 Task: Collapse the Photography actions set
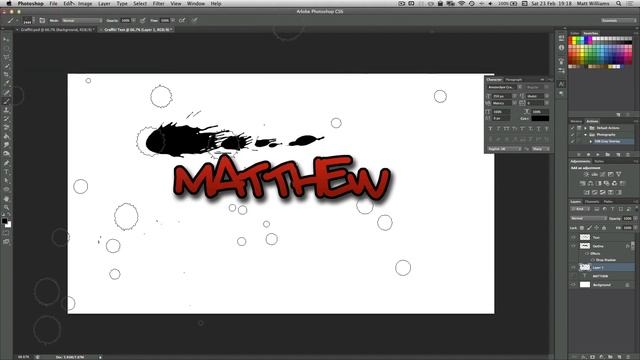click(585, 134)
